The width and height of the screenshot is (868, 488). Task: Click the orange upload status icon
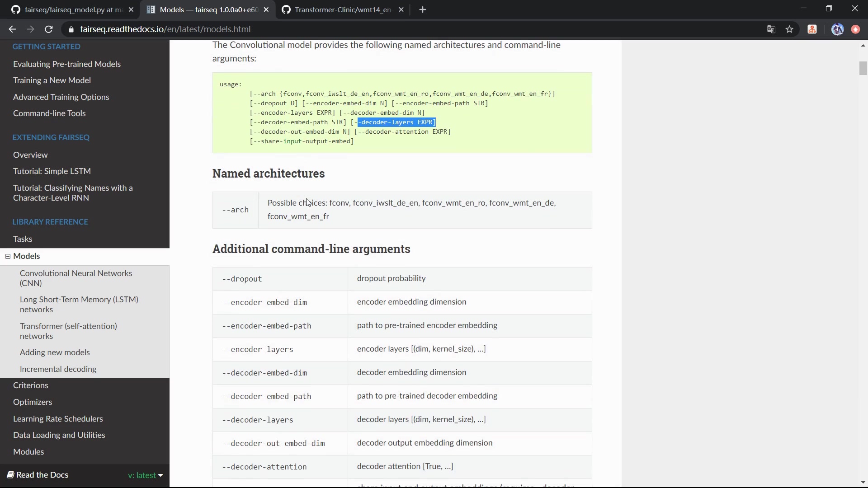pos(855,29)
